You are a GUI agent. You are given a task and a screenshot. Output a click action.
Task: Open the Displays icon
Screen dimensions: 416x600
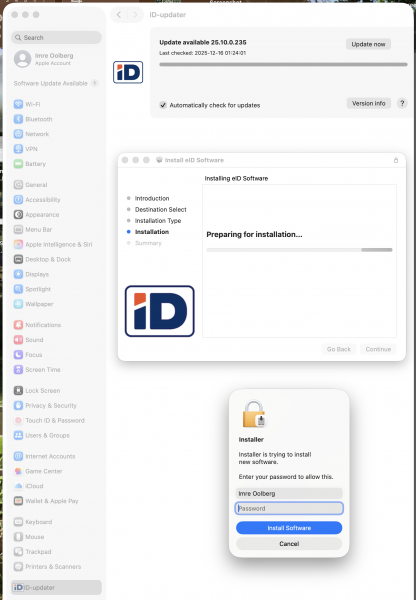[x=18, y=274]
